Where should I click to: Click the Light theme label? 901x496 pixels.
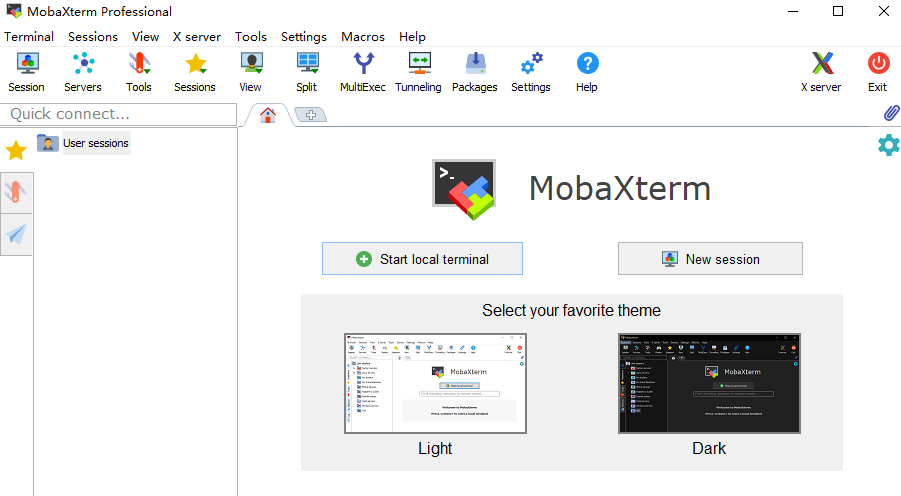click(x=435, y=448)
